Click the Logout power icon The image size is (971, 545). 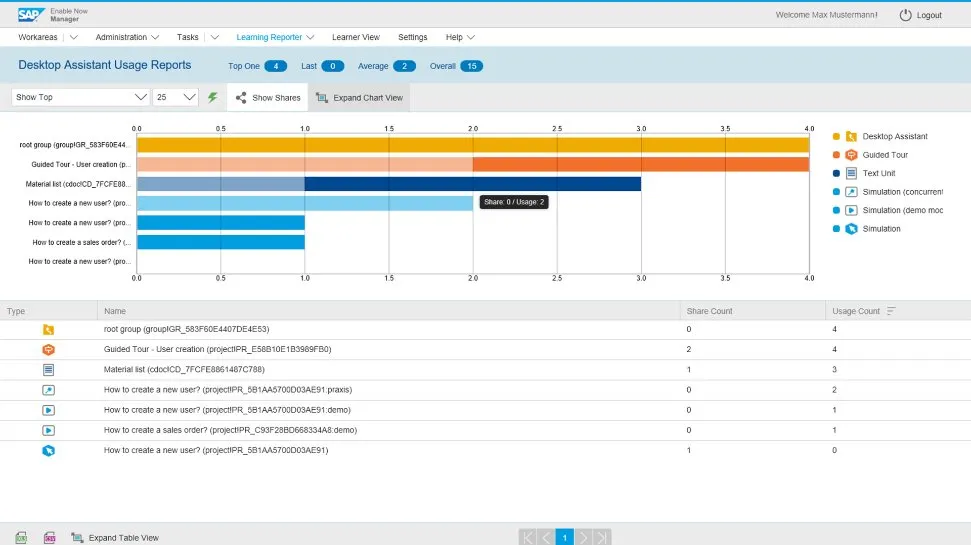pyautogui.click(x=905, y=15)
